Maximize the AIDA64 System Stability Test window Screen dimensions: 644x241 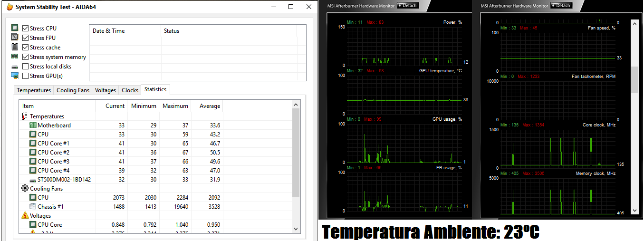coord(291,7)
